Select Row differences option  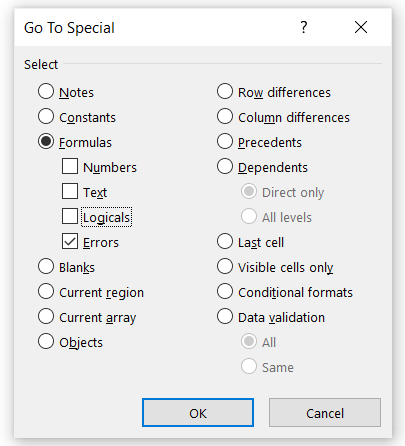point(225,91)
